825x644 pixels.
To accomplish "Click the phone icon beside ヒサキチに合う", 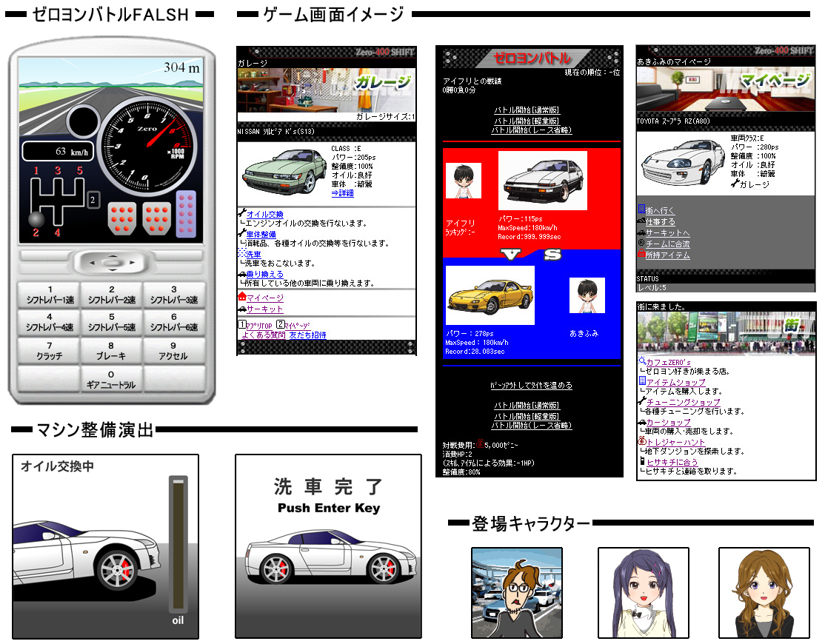I will 641,462.
